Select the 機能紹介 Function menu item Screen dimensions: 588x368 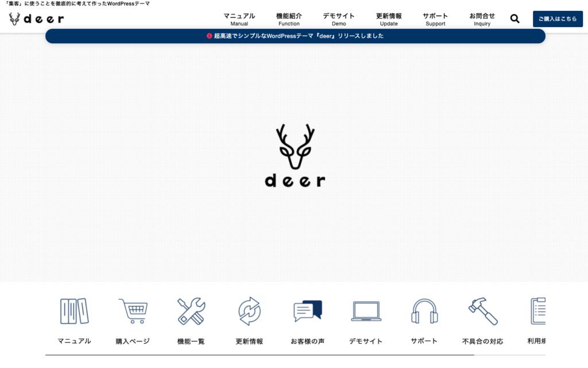(289, 19)
